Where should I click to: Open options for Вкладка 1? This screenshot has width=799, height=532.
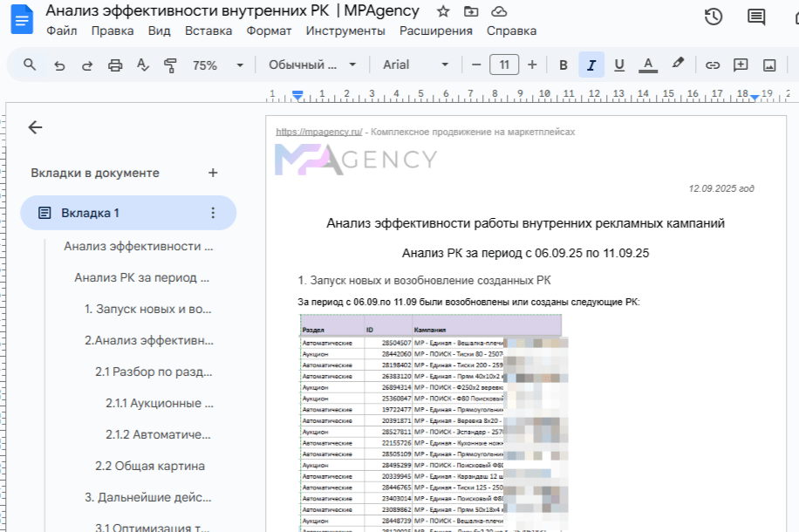[213, 213]
